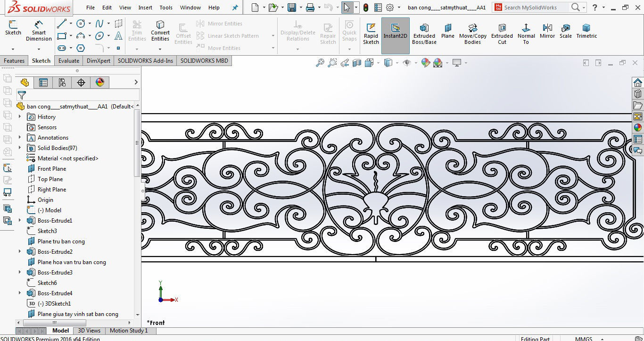Expand the Boss-Extrude1 feature
The width and height of the screenshot is (644, 341).
click(x=20, y=220)
